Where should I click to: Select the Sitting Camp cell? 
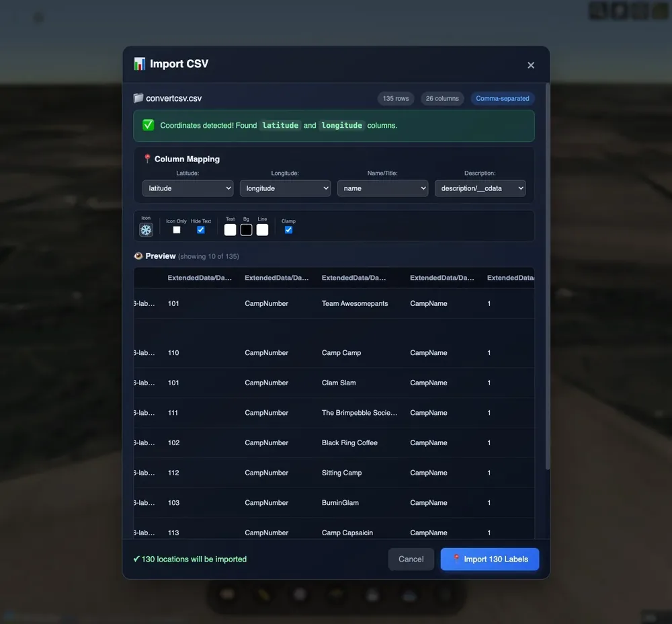tap(341, 473)
